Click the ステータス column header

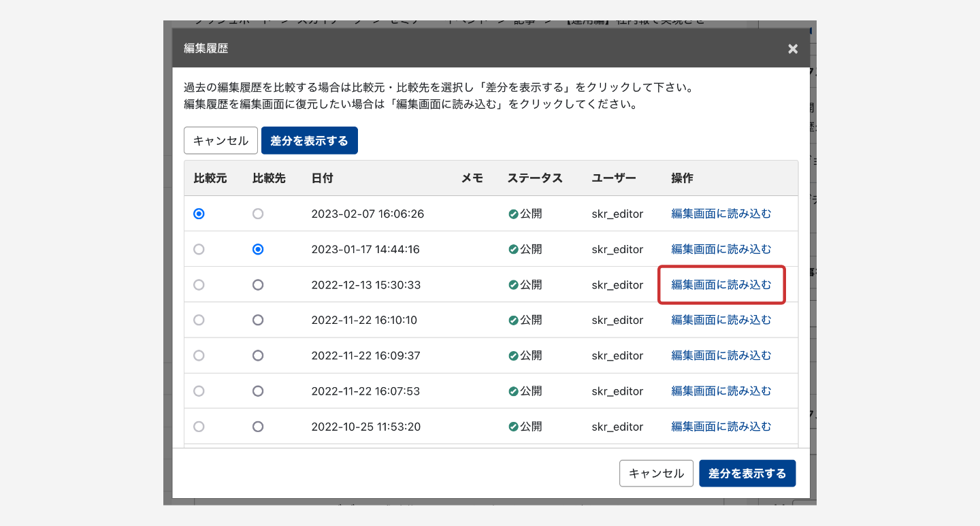[x=534, y=178]
